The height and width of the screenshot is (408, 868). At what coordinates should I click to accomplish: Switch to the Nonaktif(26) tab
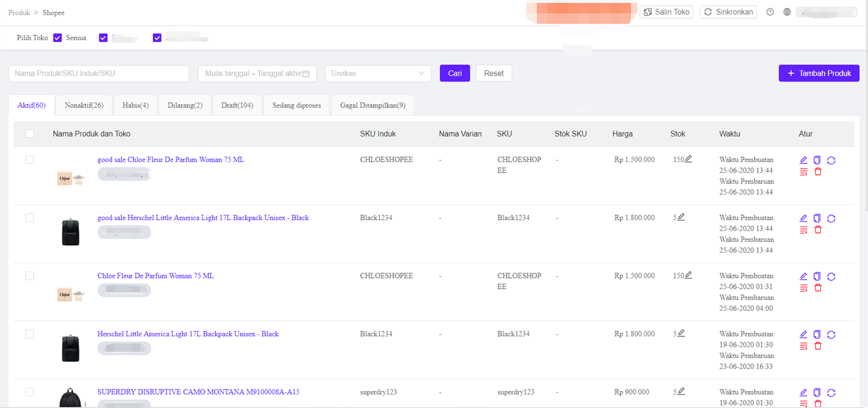84,105
